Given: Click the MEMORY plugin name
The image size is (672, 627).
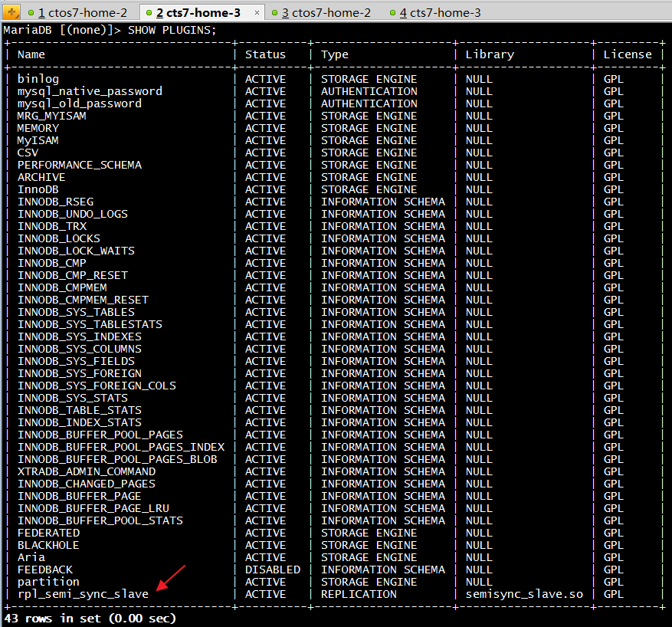Looking at the screenshot, I should pyautogui.click(x=38, y=128).
